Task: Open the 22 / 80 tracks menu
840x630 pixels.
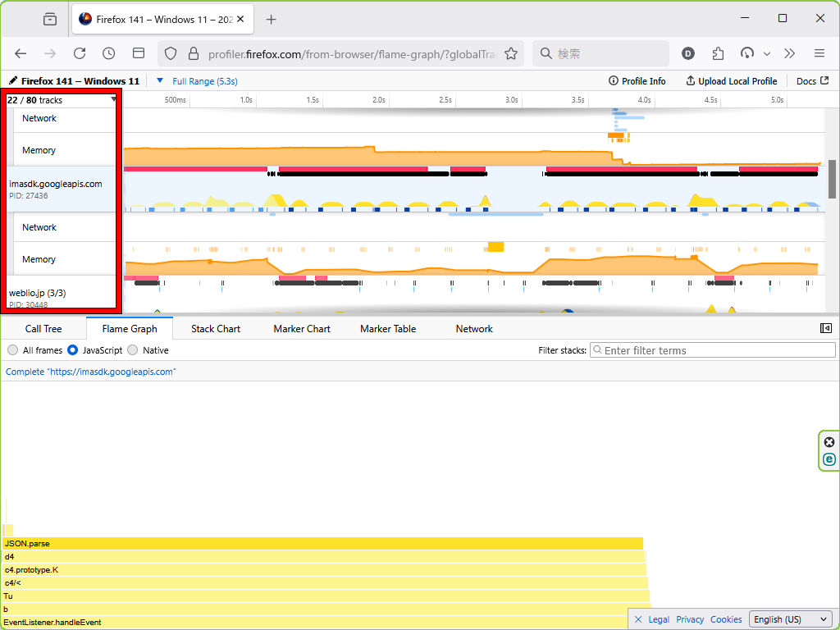Action: 62,100
